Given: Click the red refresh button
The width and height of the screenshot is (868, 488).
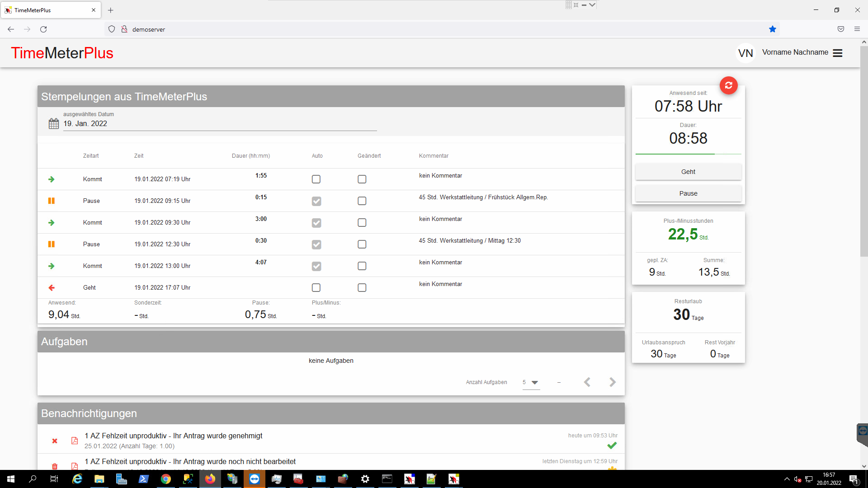Looking at the screenshot, I should tap(728, 85).
